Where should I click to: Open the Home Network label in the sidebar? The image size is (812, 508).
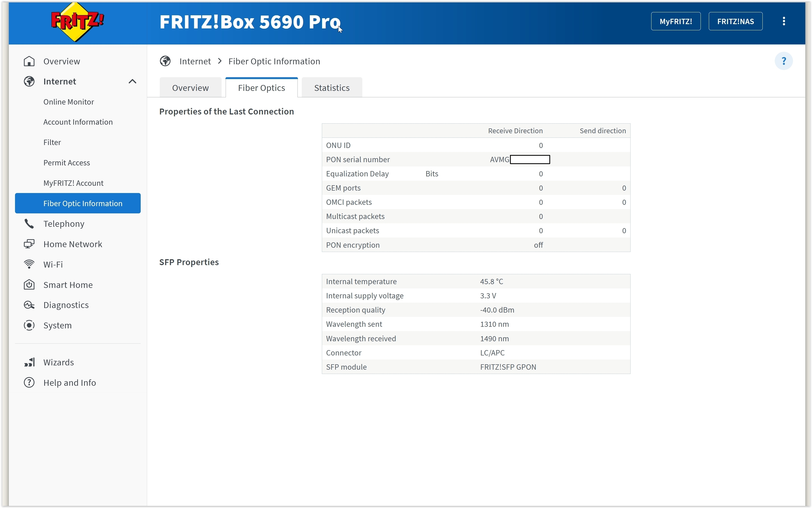[73, 244]
